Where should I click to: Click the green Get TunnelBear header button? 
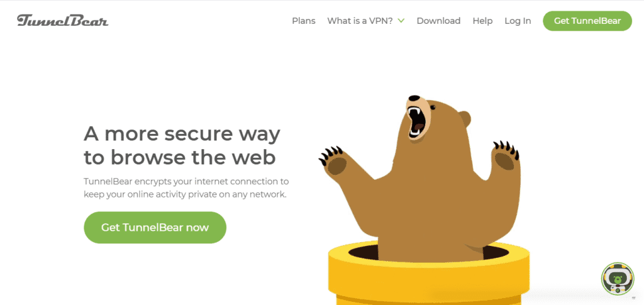coord(587,21)
